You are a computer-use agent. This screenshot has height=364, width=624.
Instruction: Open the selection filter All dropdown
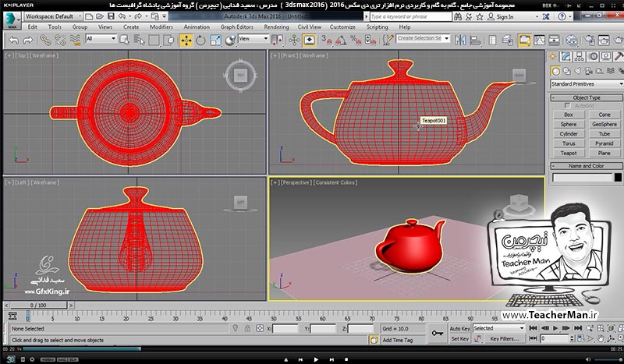click(101, 39)
